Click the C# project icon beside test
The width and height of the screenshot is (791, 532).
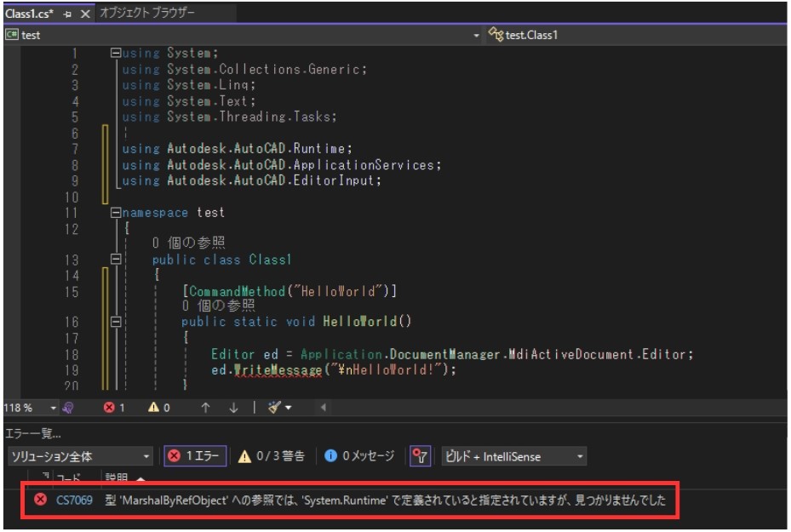click(x=12, y=35)
